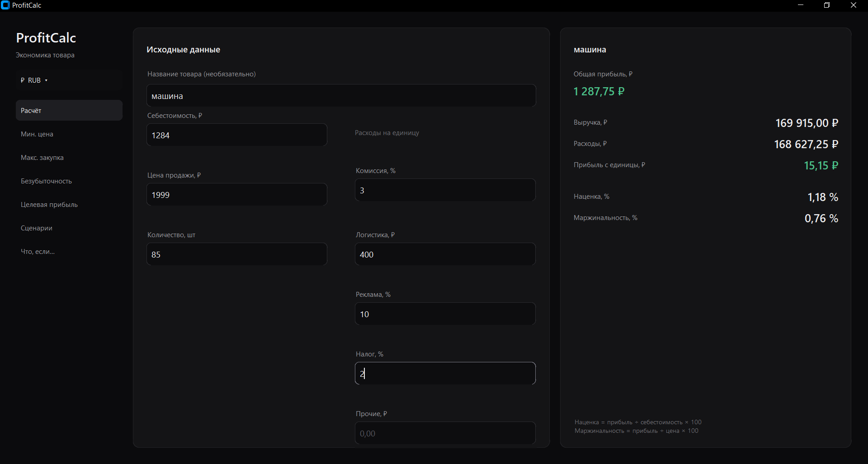Image resolution: width=868 pixels, height=464 pixels.
Task: Click the Прочие expenses field
Action: (445, 433)
